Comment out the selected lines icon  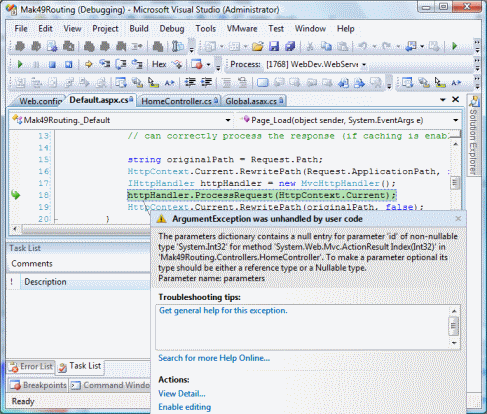227,82
